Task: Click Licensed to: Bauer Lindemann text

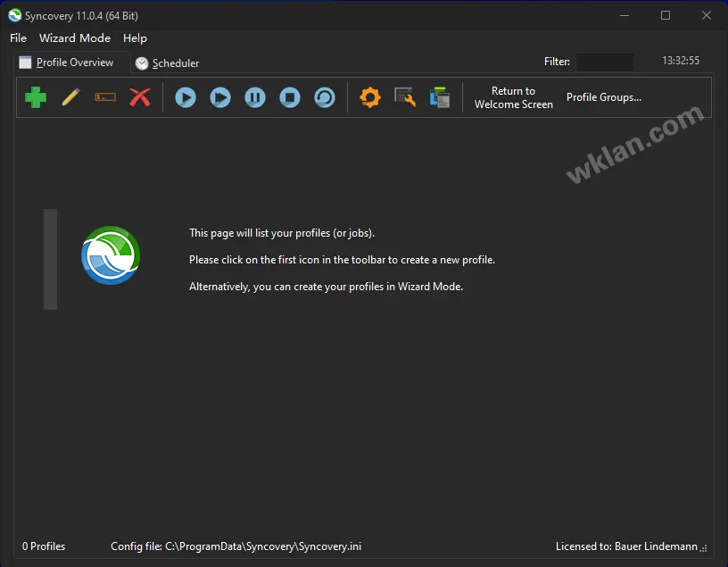Action: [x=626, y=546]
